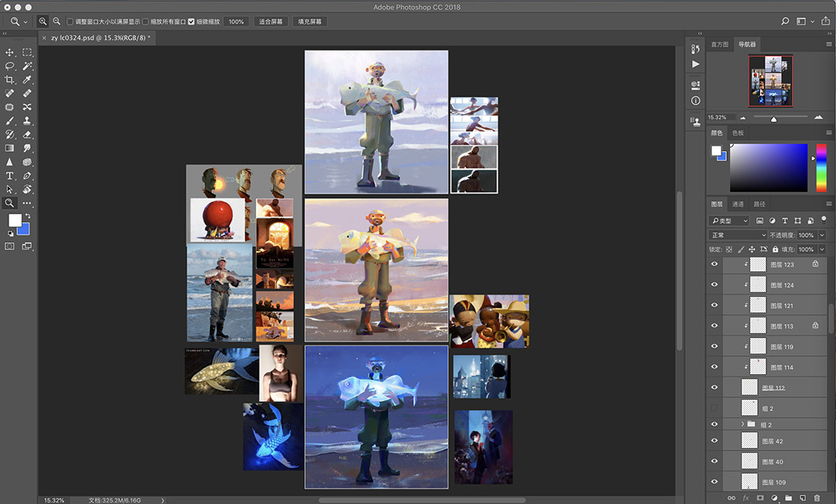
Task: Enable 缩放所有窗口 checkbox
Action: pyautogui.click(x=146, y=22)
